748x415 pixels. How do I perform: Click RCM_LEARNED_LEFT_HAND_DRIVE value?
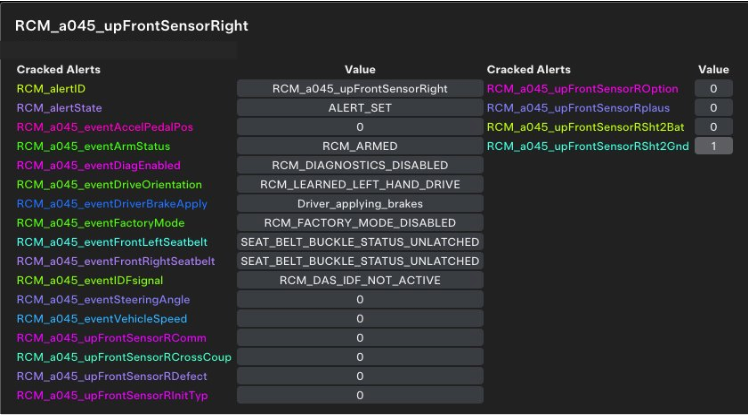coord(360,184)
